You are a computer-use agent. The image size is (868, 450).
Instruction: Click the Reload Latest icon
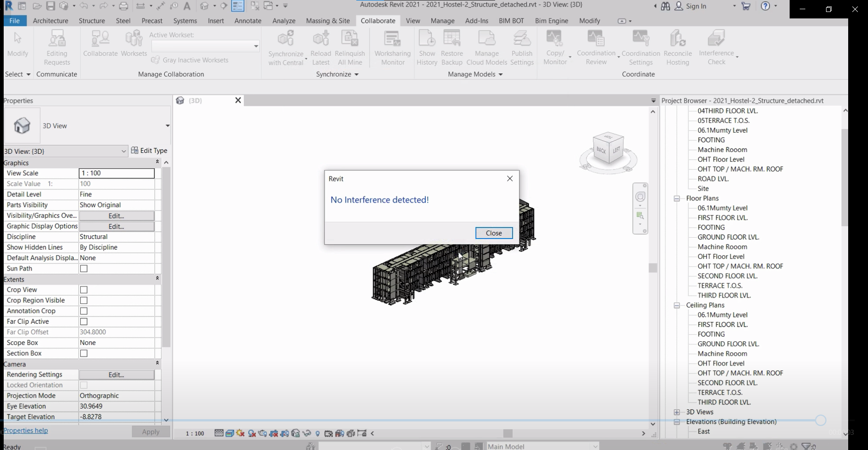[x=321, y=38]
